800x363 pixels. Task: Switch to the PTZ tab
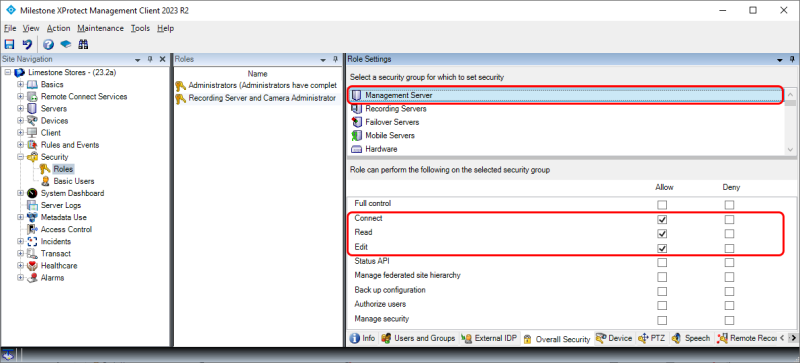point(652,338)
